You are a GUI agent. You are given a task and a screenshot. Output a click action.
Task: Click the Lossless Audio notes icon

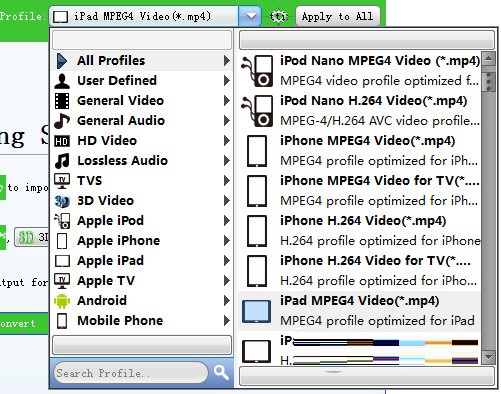(62, 161)
